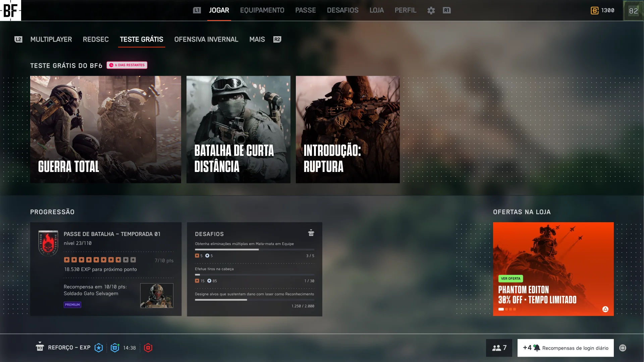Click the B currency coin icon
The height and width of the screenshot is (362, 644).
594,10
